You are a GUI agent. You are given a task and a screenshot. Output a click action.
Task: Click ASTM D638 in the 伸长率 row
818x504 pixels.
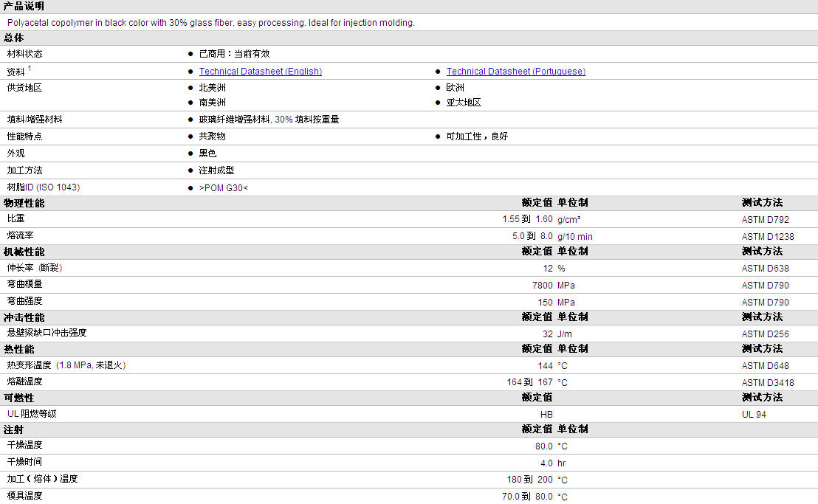[x=765, y=269]
